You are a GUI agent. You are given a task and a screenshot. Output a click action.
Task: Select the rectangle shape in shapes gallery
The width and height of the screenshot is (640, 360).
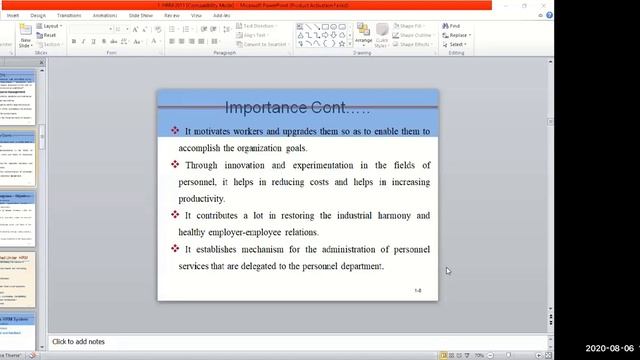tap(325, 27)
